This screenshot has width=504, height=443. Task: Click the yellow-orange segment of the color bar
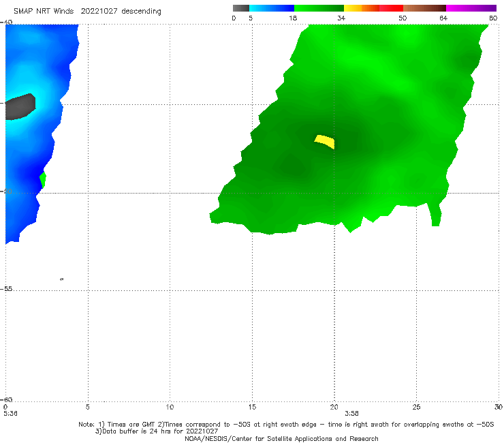click(x=362, y=8)
